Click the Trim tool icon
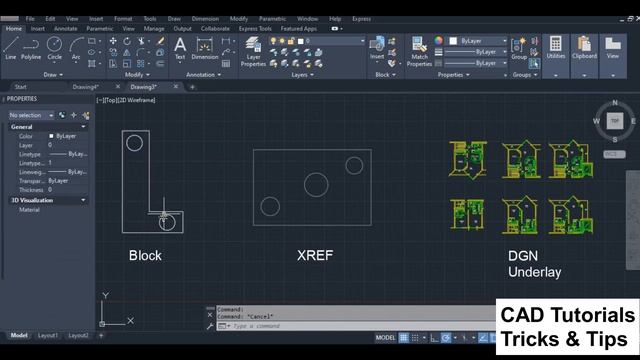Viewport: 640px width, 360px height. tap(141, 41)
